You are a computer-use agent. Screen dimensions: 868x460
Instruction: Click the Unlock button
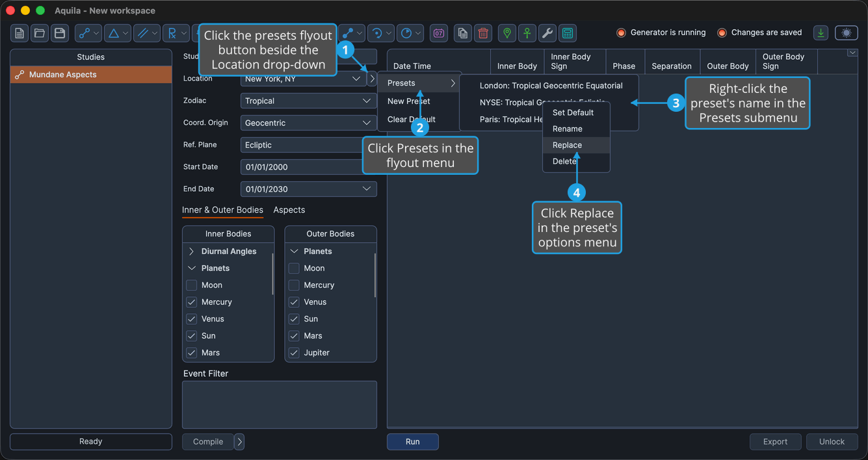[x=832, y=442]
